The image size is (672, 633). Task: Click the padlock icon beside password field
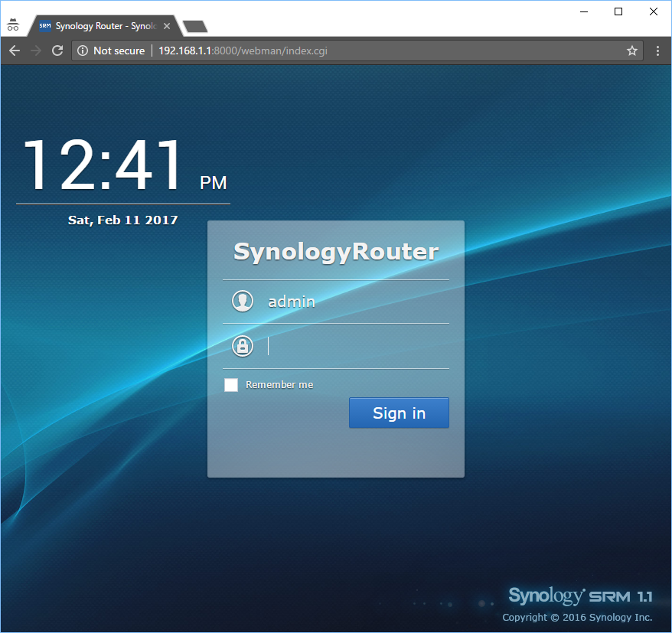243,346
